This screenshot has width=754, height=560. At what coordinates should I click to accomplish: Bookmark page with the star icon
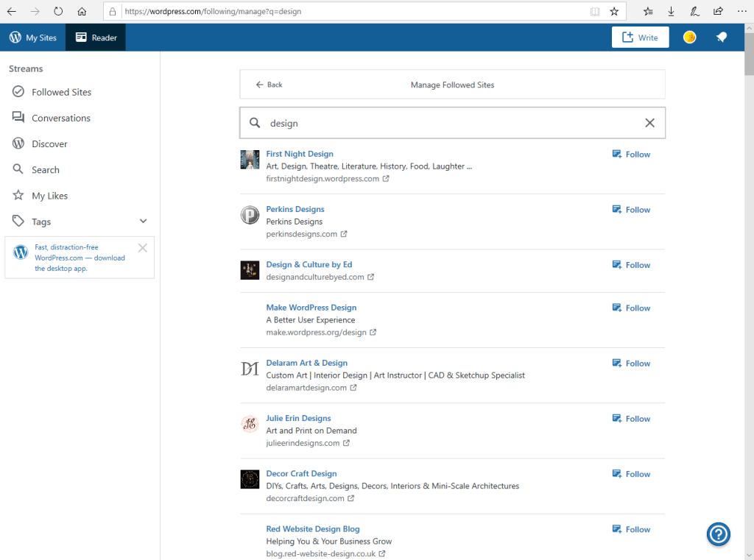coord(614,12)
